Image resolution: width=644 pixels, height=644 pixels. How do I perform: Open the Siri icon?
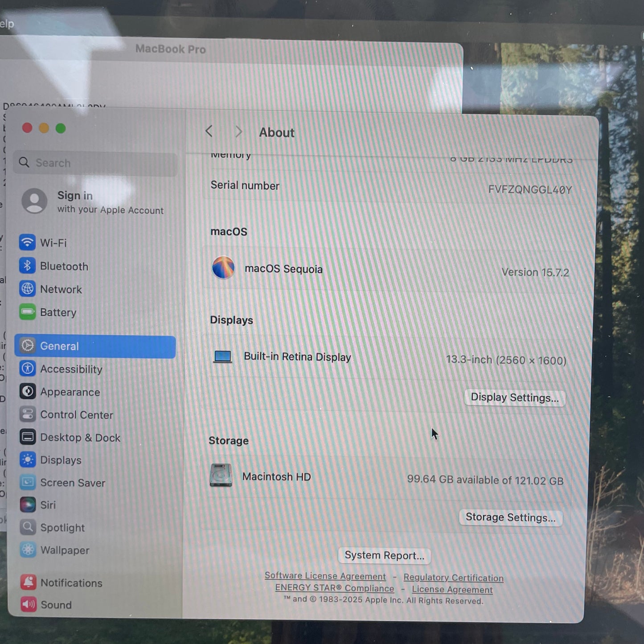pyautogui.click(x=28, y=505)
